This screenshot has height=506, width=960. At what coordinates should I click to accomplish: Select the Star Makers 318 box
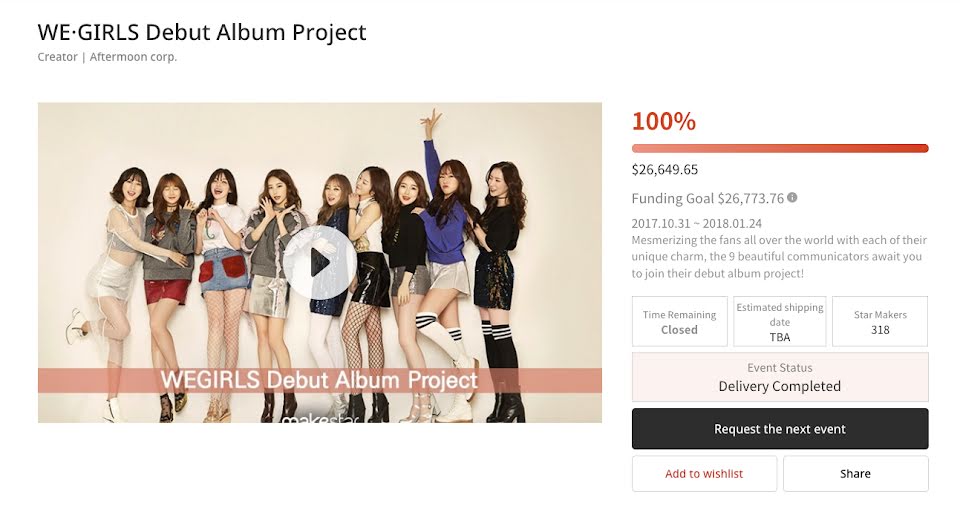pos(880,322)
